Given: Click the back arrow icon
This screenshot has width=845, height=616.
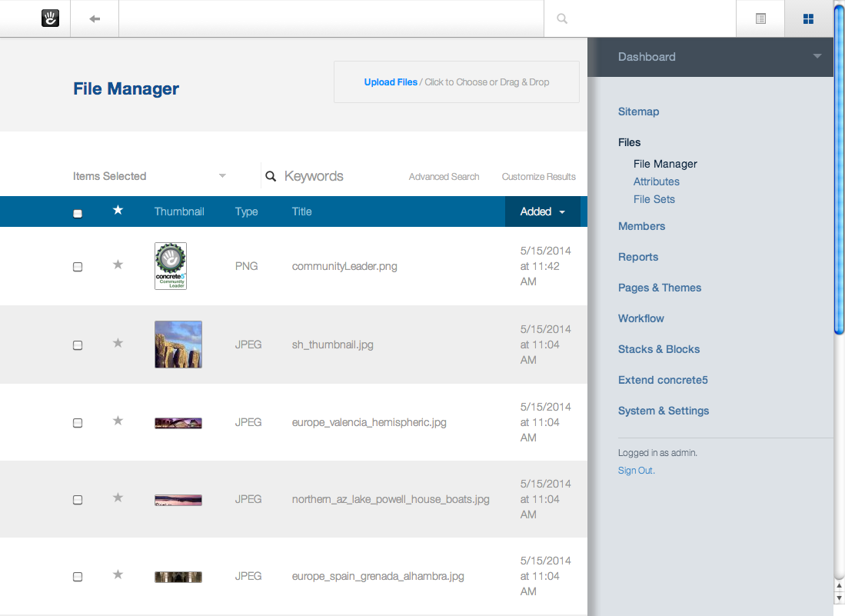Looking at the screenshot, I should (x=95, y=19).
